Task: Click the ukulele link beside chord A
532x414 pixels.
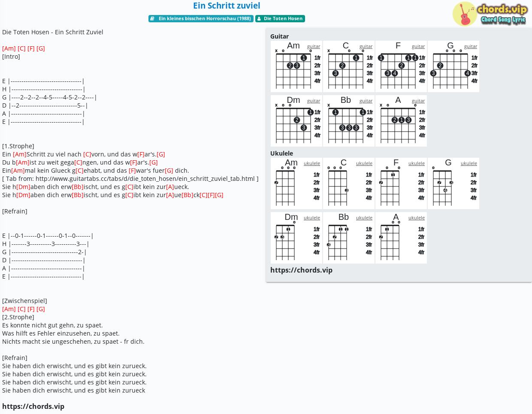Action: [x=417, y=218]
